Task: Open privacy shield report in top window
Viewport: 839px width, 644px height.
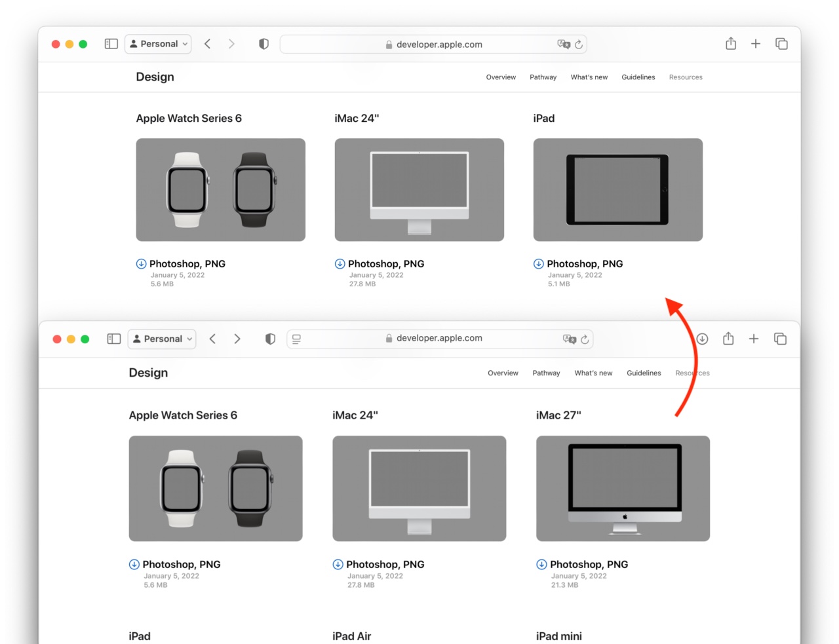Action: click(263, 44)
